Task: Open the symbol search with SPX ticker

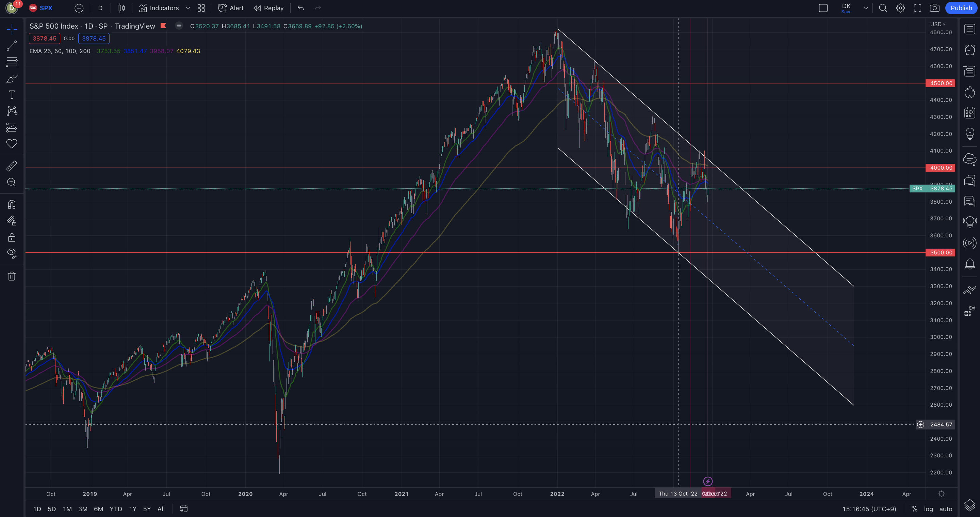Action: (41, 8)
